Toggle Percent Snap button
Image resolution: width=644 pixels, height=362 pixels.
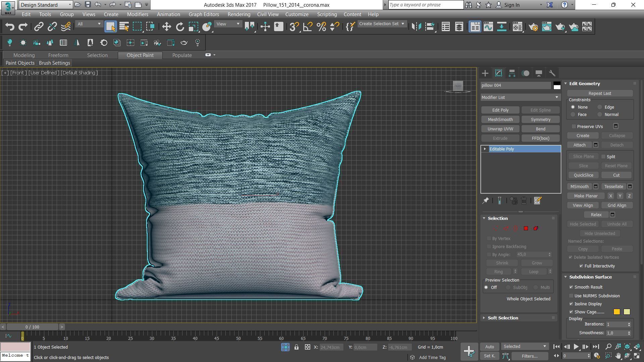[x=321, y=27]
